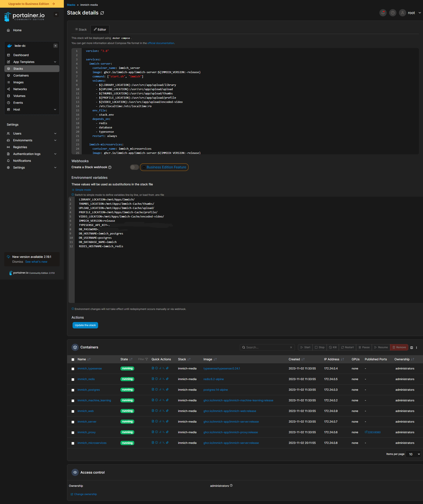Refresh stack details with reload icon
Viewport: 423px width, 504px height.
pos(102,13)
